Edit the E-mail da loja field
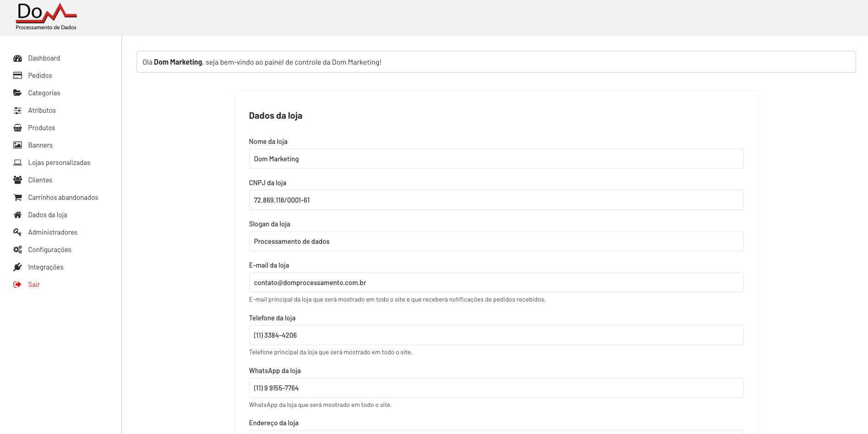The image size is (868, 434). tap(496, 282)
